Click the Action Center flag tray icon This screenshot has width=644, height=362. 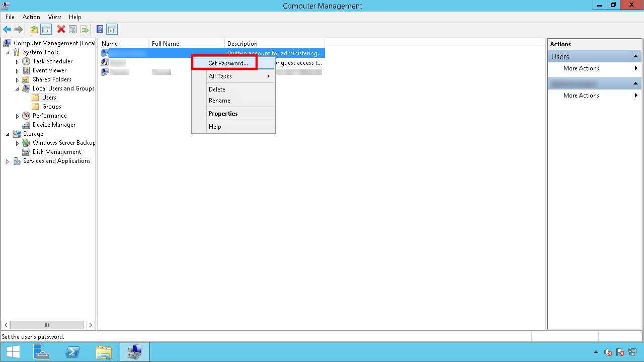click(620, 352)
